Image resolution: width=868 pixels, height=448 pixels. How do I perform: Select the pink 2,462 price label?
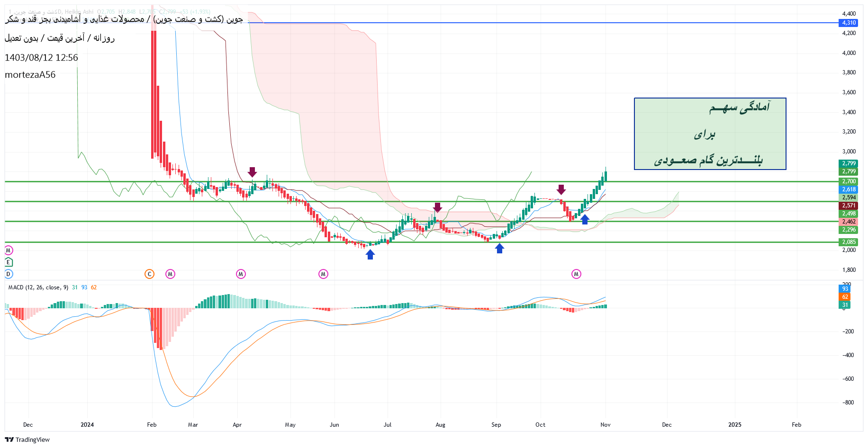pyautogui.click(x=849, y=222)
